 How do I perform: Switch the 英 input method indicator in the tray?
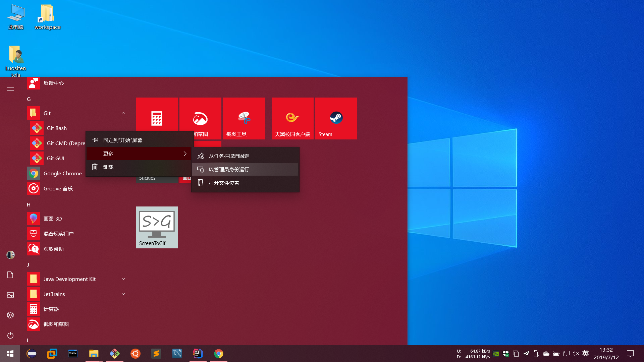586,353
